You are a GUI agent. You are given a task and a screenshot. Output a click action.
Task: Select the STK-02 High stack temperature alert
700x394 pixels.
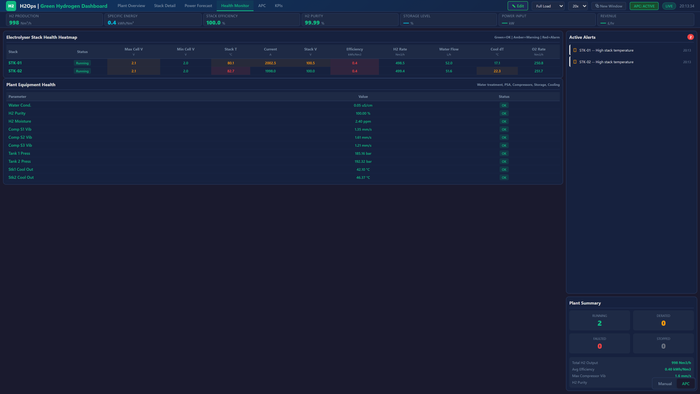631,62
